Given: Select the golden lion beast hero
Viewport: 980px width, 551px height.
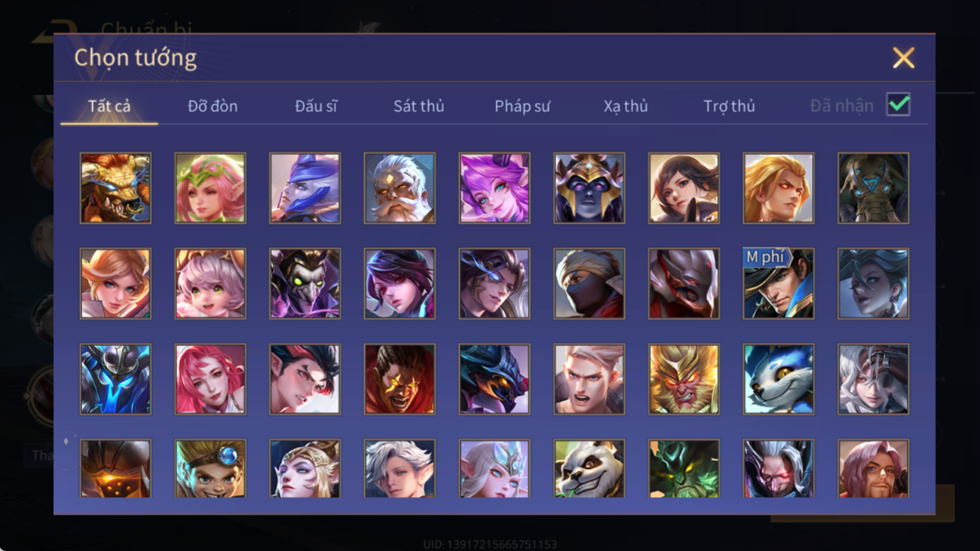Looking at the screenshot, I should 115,187.
